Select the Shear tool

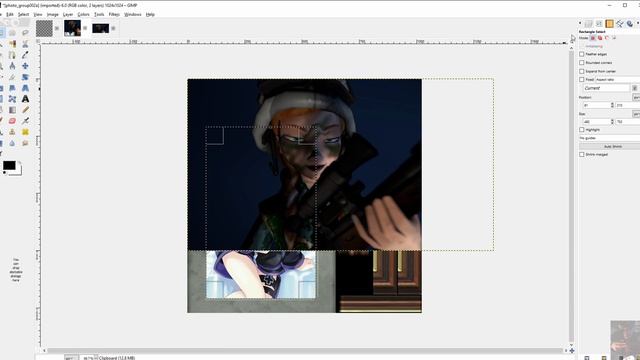tap(12, 88)
